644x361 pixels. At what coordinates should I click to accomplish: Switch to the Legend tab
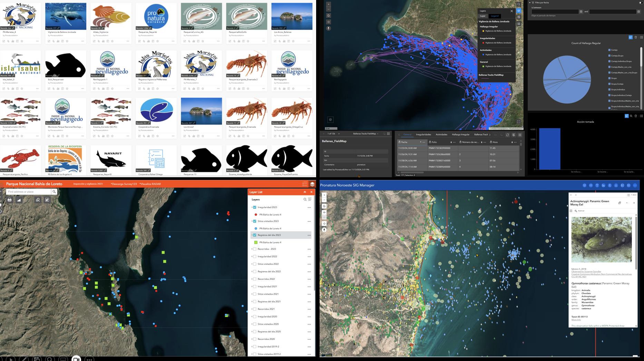coord(495,16)
